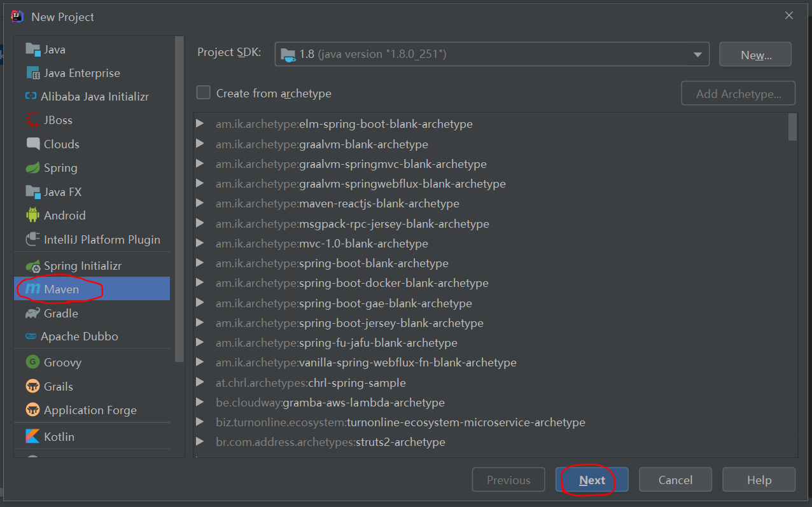This screenshot has height=507, width=812.
Task: Open Help for New Project
Action: coord(759,480)
